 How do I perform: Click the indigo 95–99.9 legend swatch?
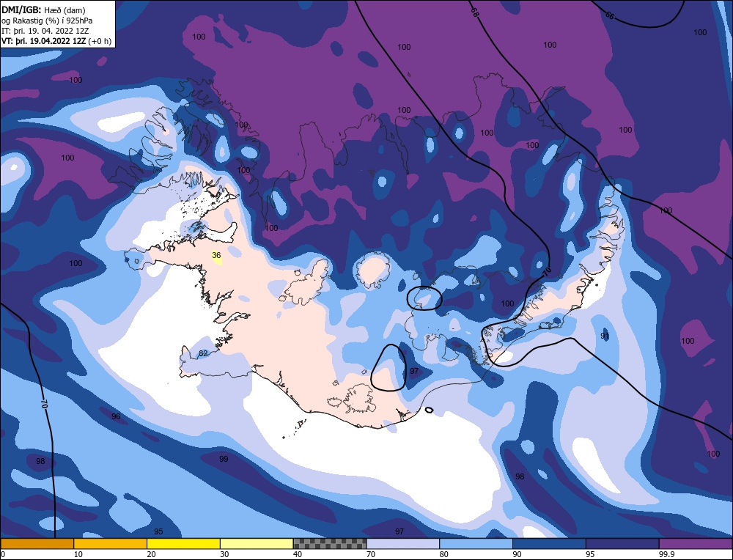tap(622, 543)
